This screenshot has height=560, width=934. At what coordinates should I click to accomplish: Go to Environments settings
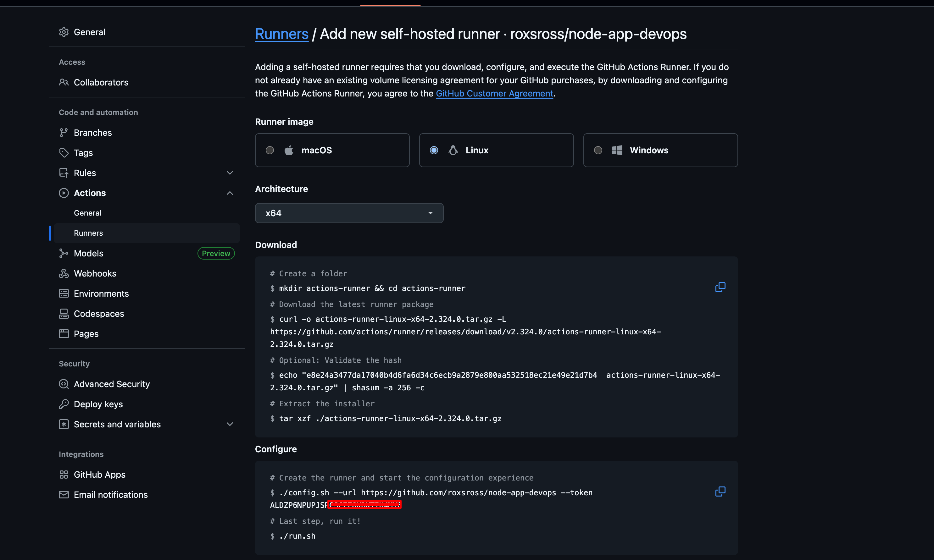coord(147,294)
